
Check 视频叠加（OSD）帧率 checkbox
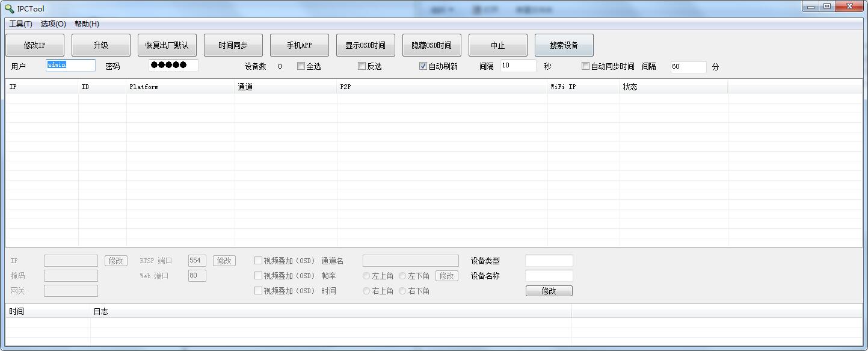click(258, 276)
